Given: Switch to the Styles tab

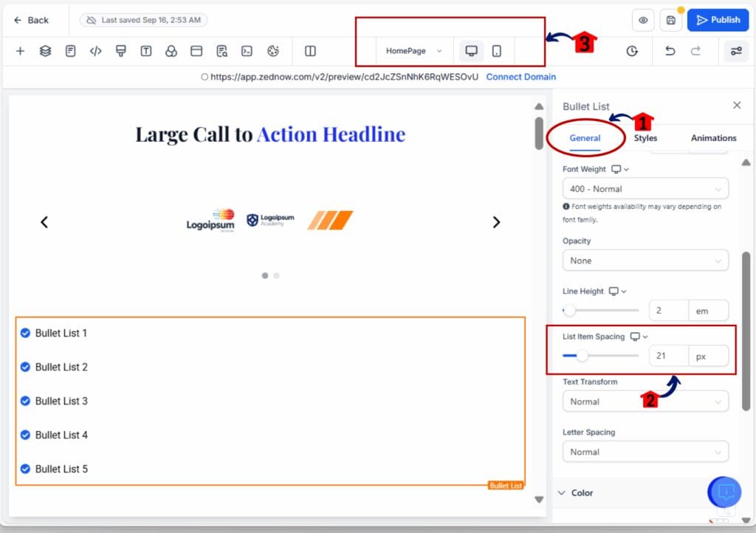Looking at the screenshot, I should click(x=645, y=138).
